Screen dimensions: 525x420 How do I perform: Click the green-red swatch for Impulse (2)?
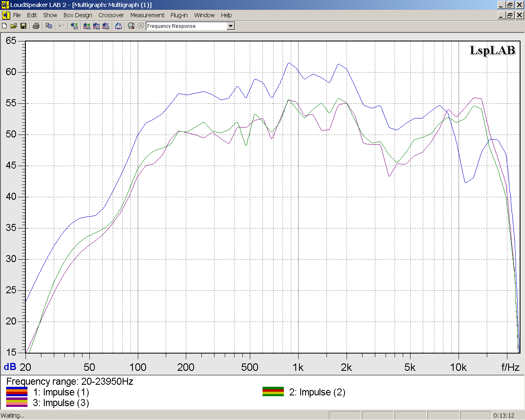(273, 392)
